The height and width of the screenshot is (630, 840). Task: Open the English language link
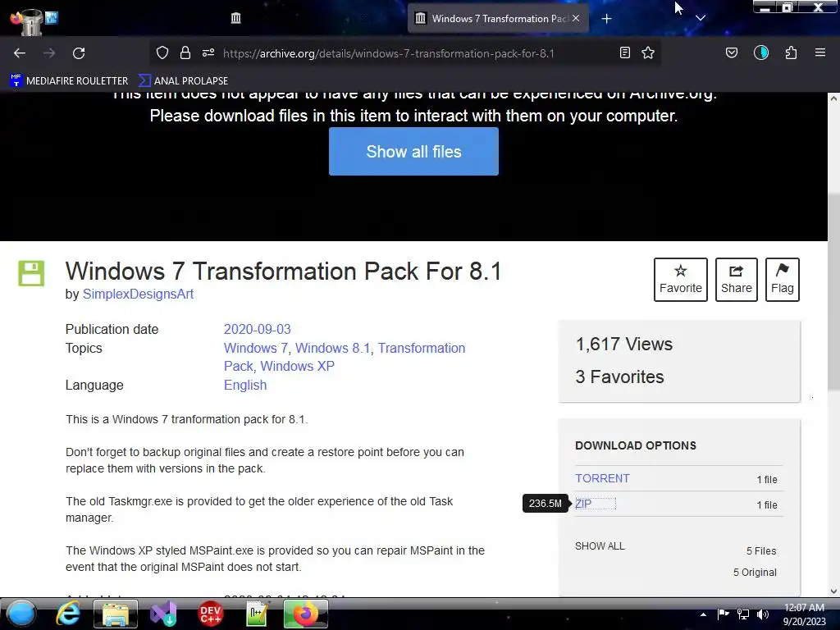click(x=244, y=386)
